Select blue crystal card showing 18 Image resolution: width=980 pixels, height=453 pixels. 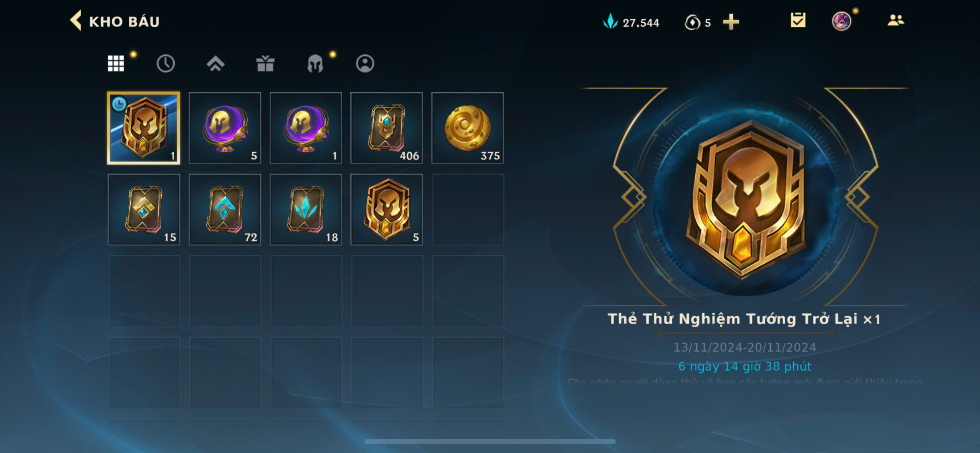tap(306, 209)
